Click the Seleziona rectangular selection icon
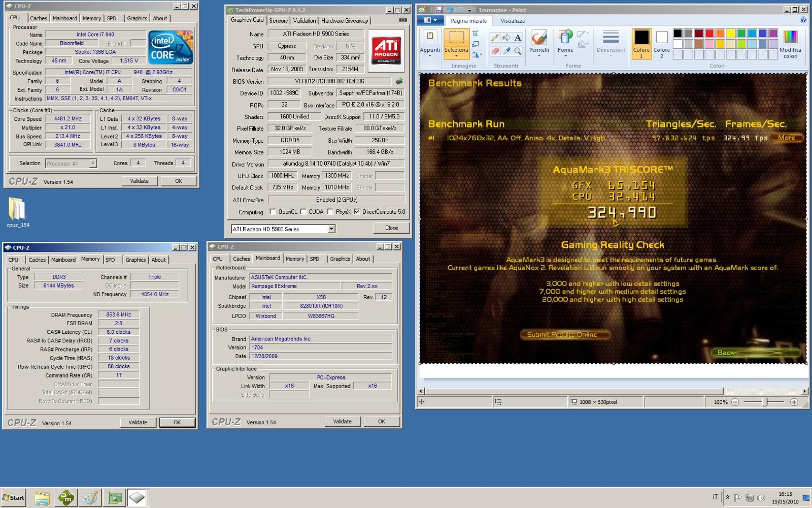The width and height of the screenshot is (812, 508). (x=456, y=37)
